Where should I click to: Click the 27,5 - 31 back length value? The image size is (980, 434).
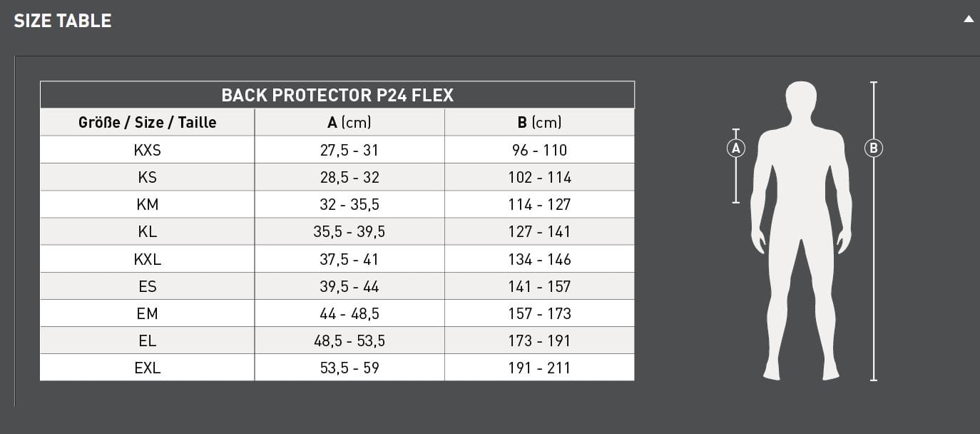[349, 150]
